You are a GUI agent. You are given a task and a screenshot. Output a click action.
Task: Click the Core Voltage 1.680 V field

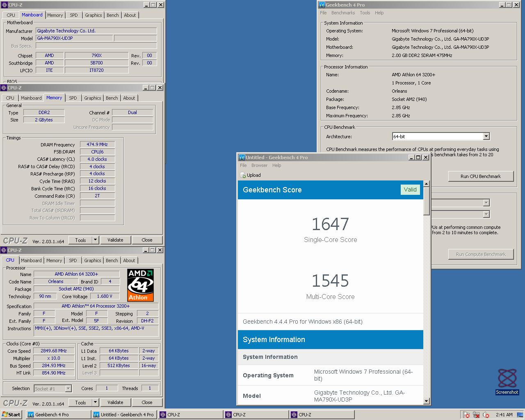click(x=105, y=296)
